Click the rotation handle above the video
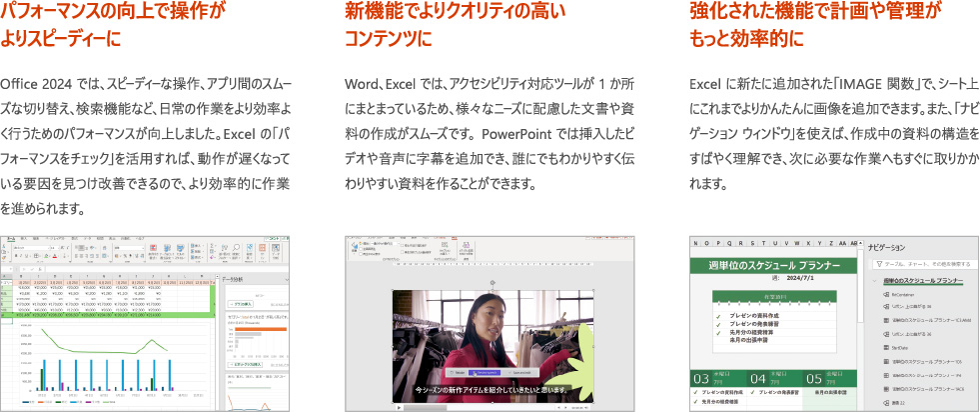 pos(493,282)
